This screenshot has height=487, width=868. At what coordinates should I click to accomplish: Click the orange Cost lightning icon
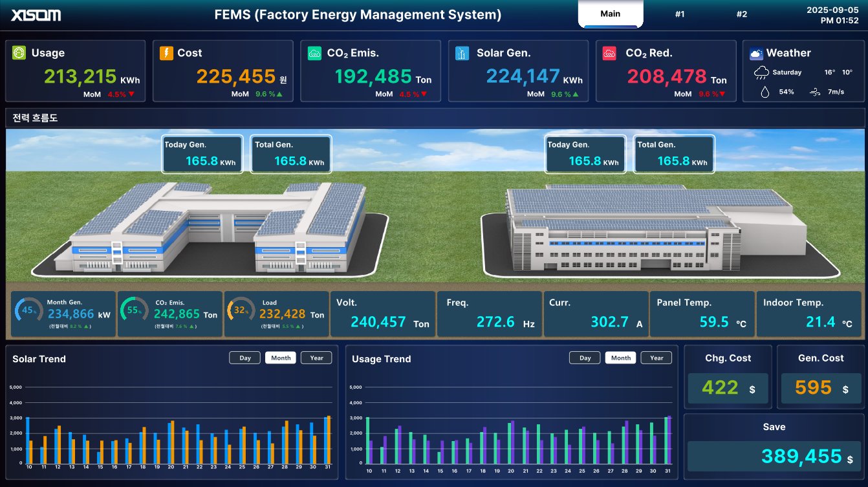click(x=166, y=53)
